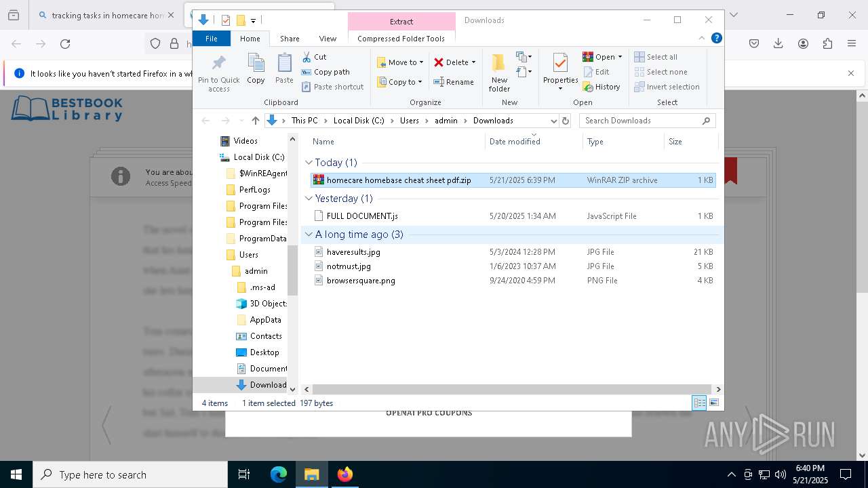
Task: Select FULL DOCUMENT.js file
Action: [362, 216]
